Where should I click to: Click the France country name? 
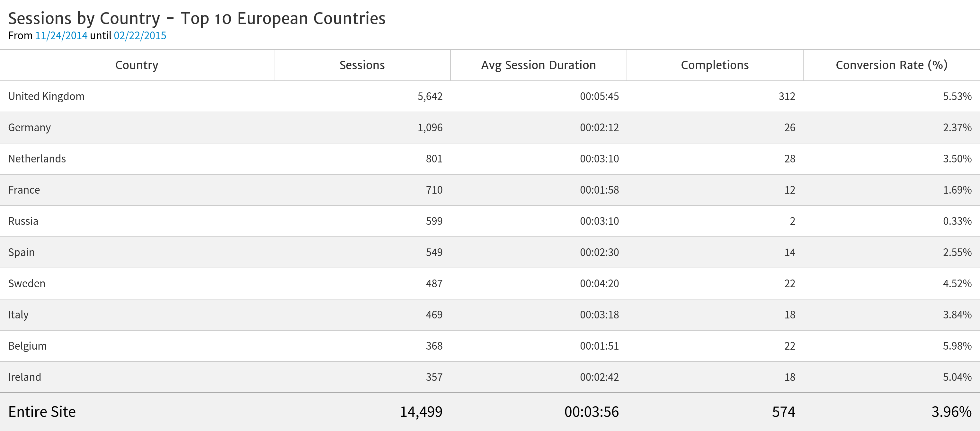24,190
